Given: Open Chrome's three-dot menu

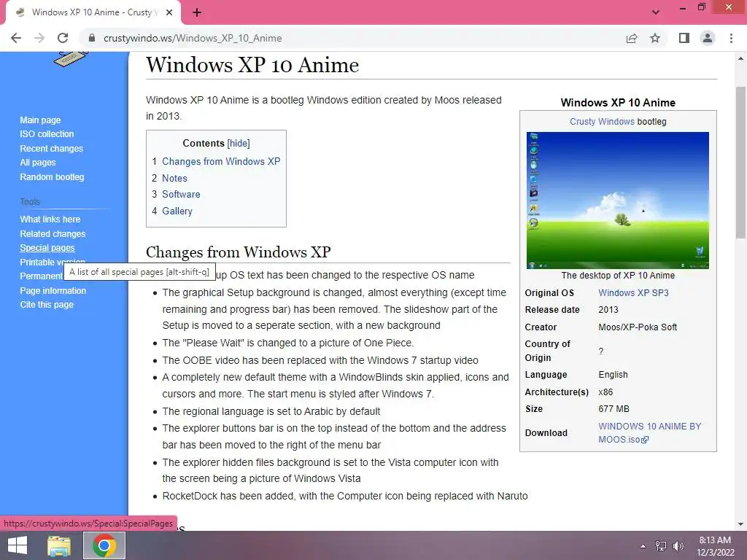Looking at the screenshot, I should [x=731, y=38].
